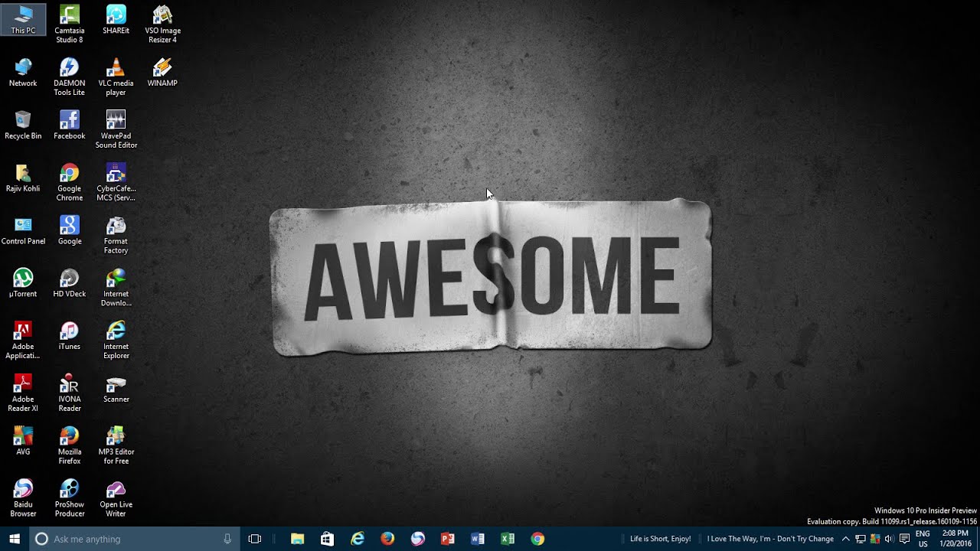Select CyberCafe MCS Server desktop icon
This screenshot has height=551, width=980.
tap(116, 182)
